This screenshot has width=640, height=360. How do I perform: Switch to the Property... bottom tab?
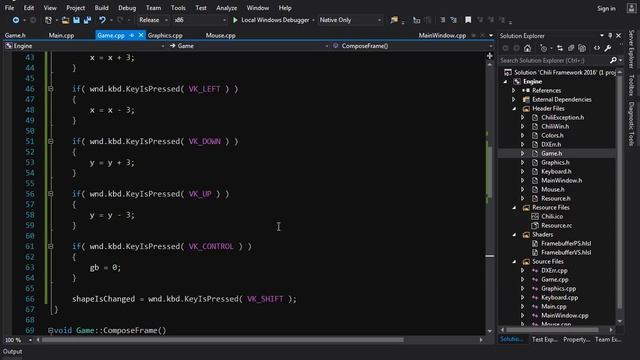pos(576,340)
